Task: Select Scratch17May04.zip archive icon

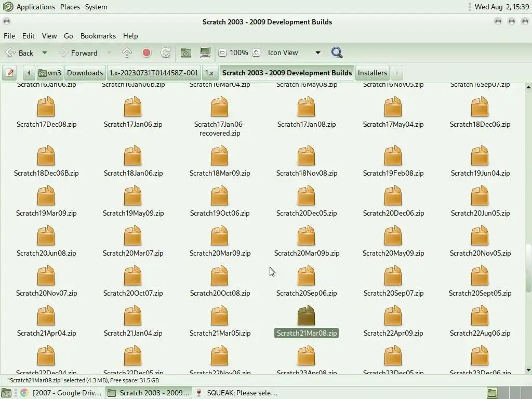Action: tap(393, 107)
